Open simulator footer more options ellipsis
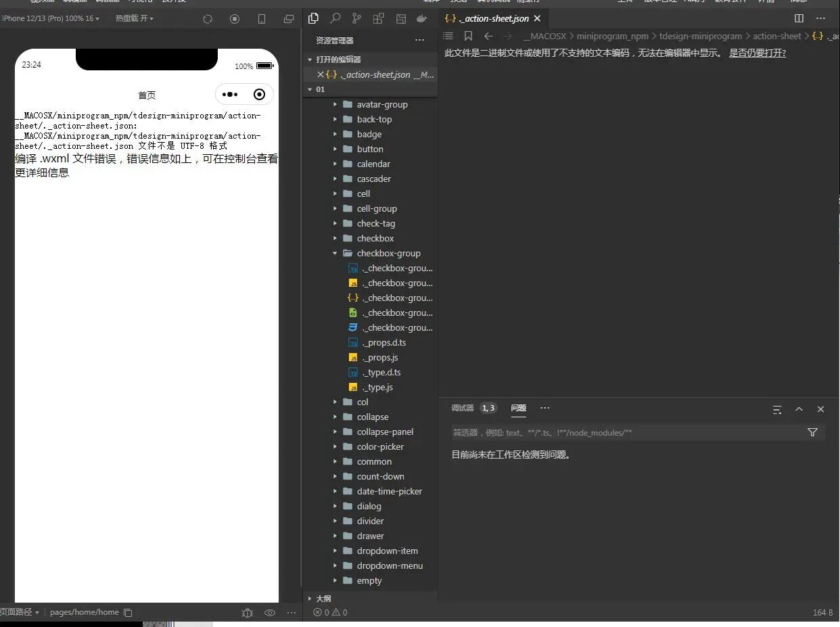Image resolution: width=840 pixels, height=627 pixels. [291, 612]
